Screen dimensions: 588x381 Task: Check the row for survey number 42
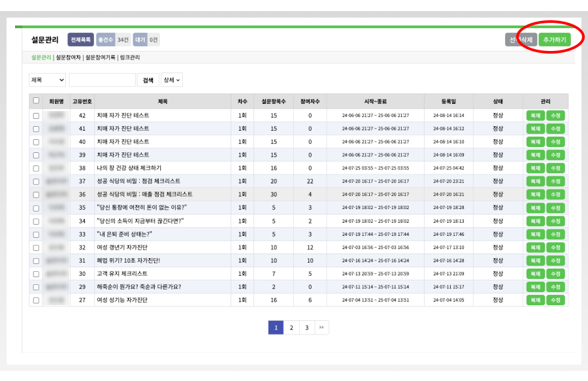(x=36, y=116)
